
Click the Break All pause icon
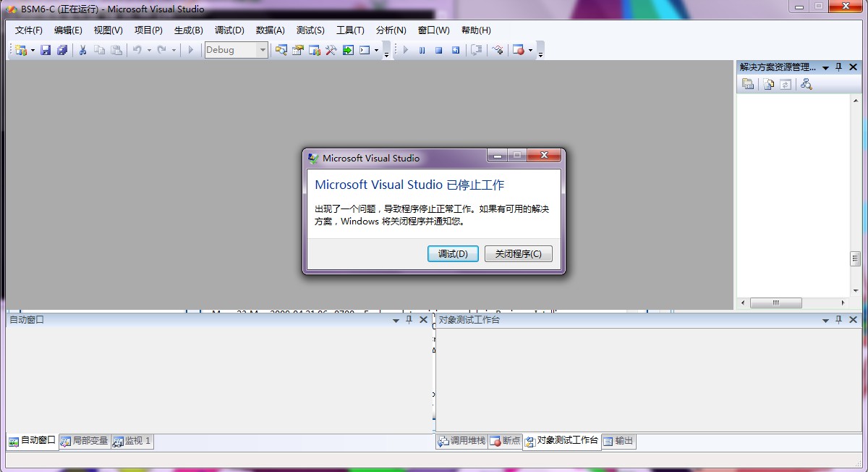coord(422,50)
